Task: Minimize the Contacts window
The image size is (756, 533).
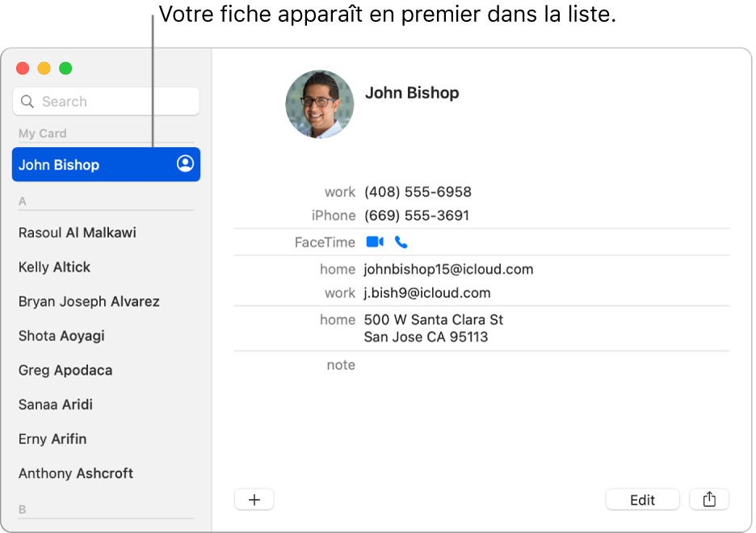Action: pyautogui.click(x=44, y=69)
